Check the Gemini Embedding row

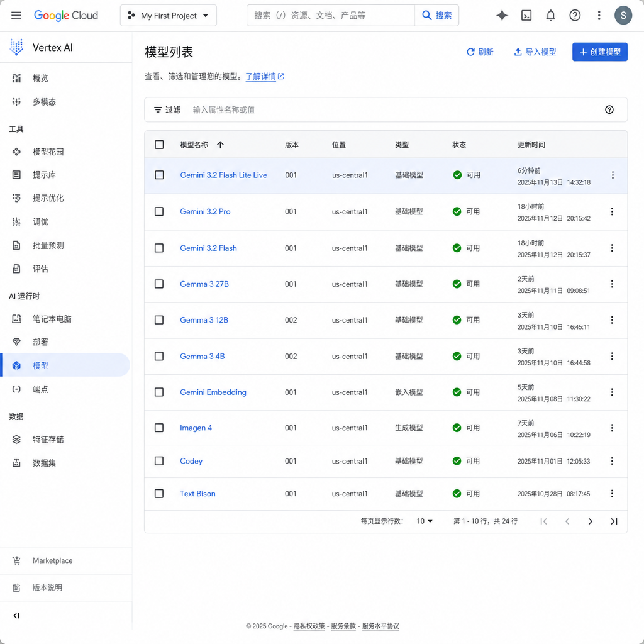coord(159,392)
